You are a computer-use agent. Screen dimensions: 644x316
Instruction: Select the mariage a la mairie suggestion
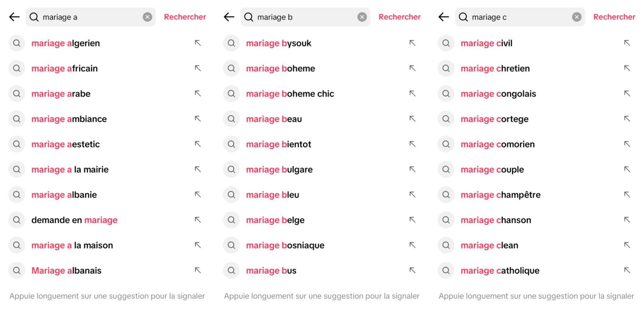[70, 169]
